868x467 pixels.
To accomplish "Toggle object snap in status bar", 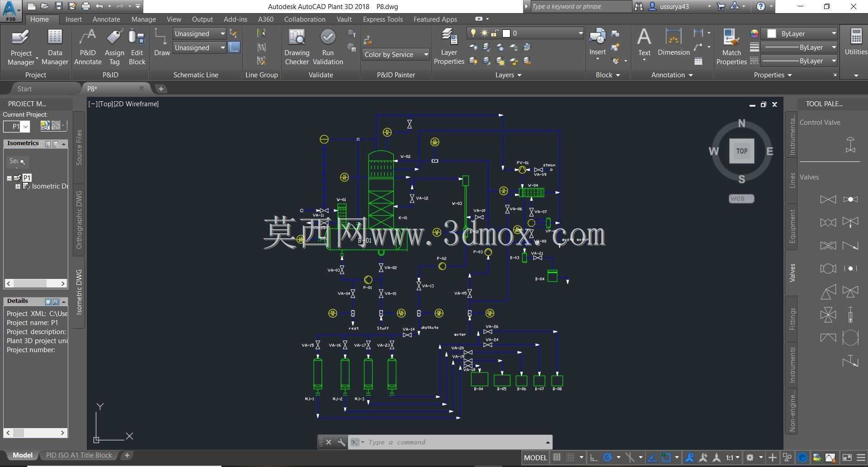I will pyautogui.click(x=666, y=458).
